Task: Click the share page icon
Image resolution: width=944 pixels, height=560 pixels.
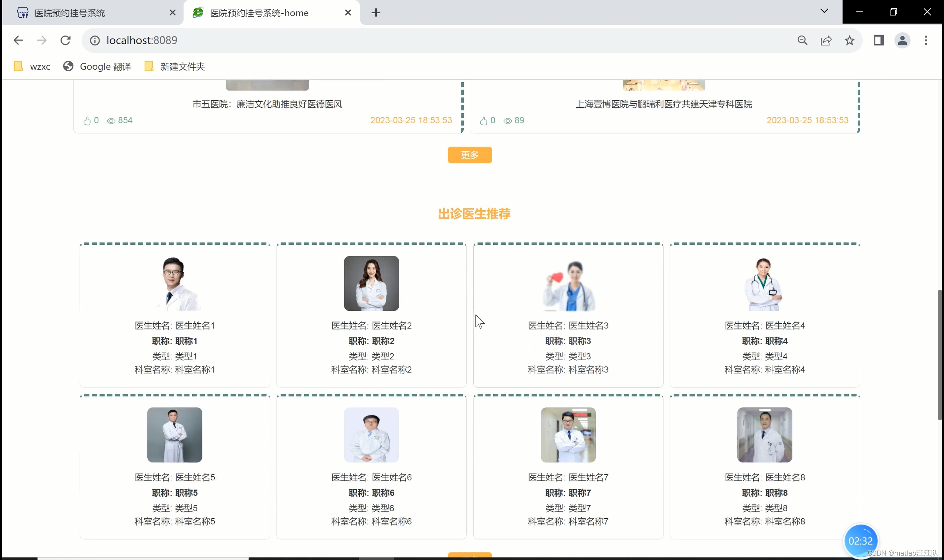Action: 826,41
